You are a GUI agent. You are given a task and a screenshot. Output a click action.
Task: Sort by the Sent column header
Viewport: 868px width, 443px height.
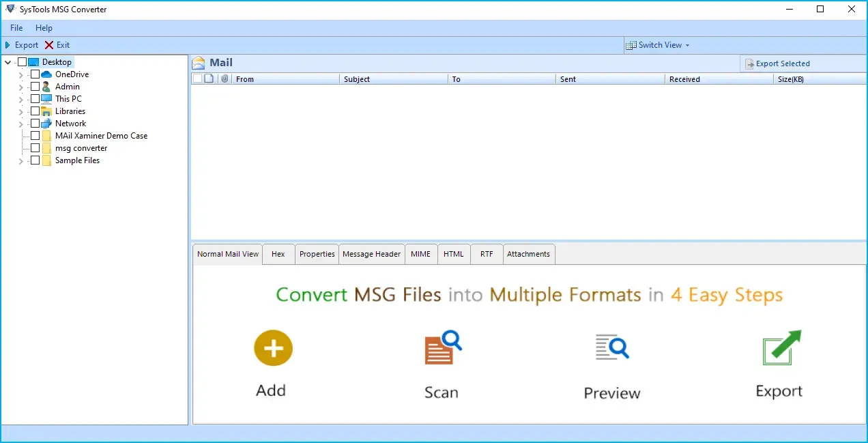[611, 79]
